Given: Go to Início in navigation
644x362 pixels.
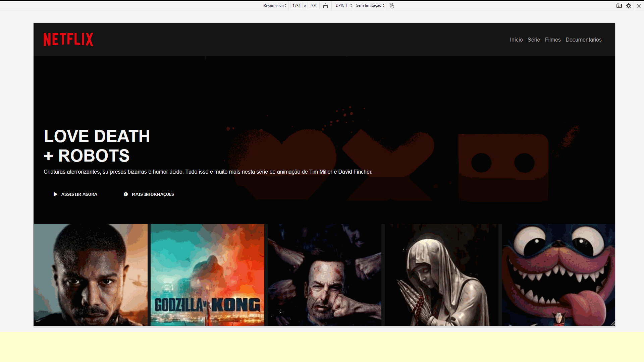Looking at the screenshot, I should (x=516, y=40).
